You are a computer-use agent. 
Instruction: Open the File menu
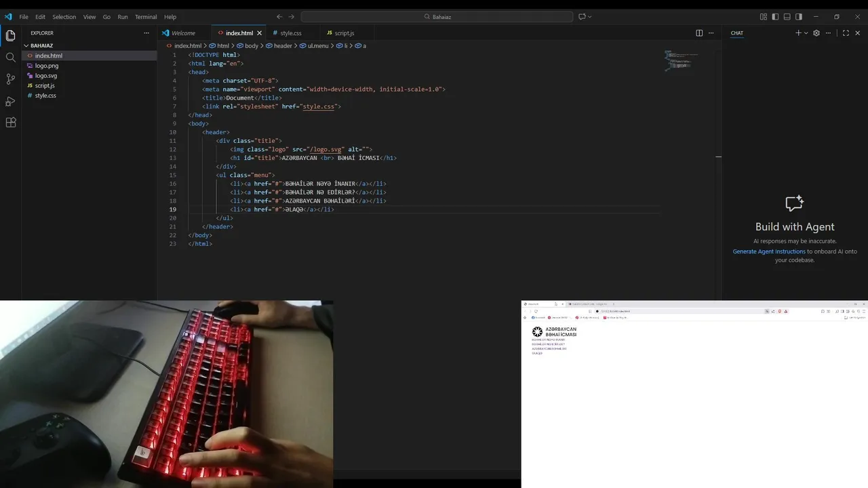click(24, 16)
